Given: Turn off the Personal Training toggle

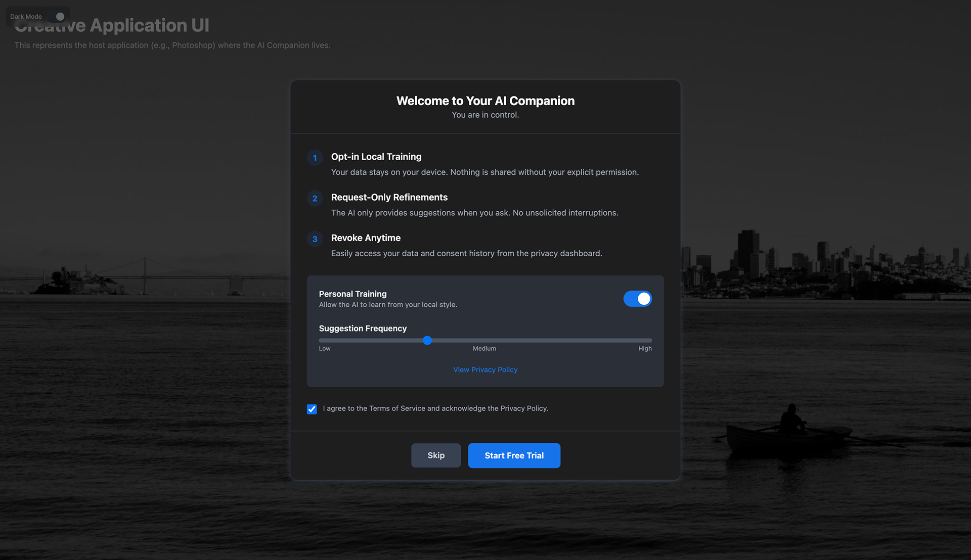Looking at the screenshot, I should (637, 299).
